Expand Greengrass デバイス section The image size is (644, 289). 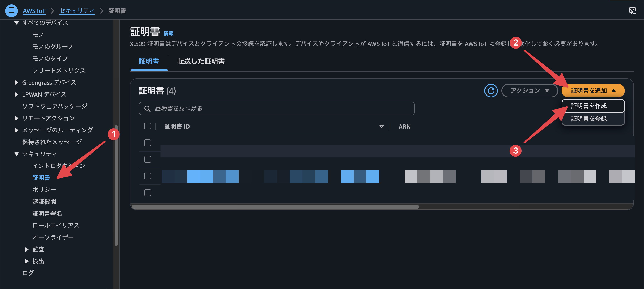click(x=16, y=82)
